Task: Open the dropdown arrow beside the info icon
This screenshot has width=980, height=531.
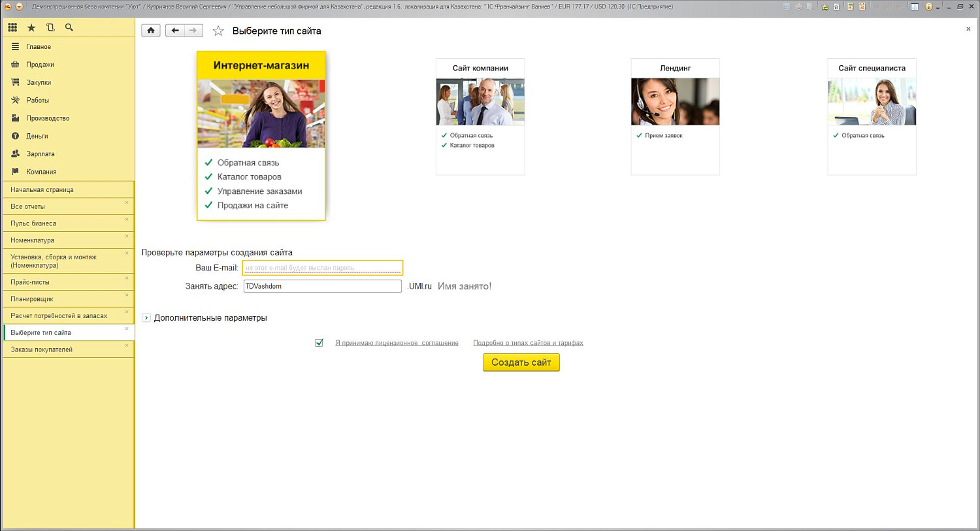Action: click(x=938, y=7)
